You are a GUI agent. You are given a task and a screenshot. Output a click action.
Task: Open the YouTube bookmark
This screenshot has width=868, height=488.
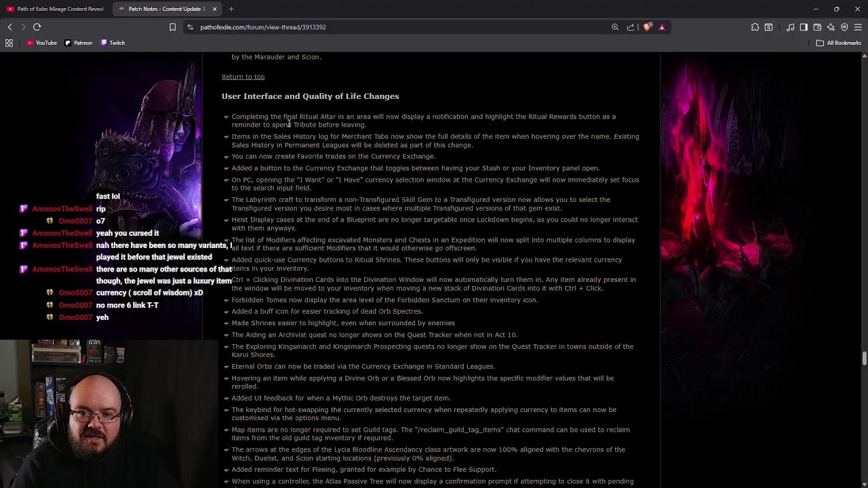42,43
